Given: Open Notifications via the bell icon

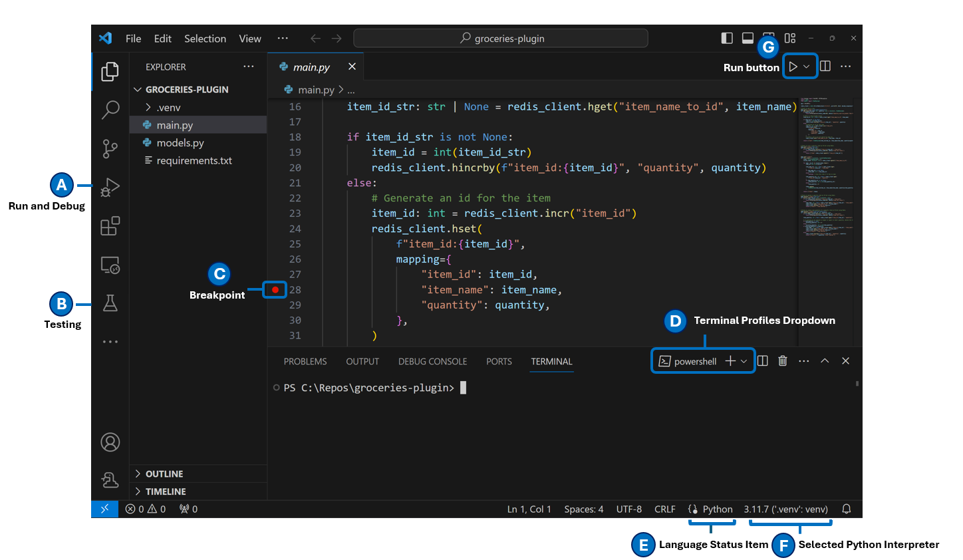Looking at the screenshot, I should (846, 509).
